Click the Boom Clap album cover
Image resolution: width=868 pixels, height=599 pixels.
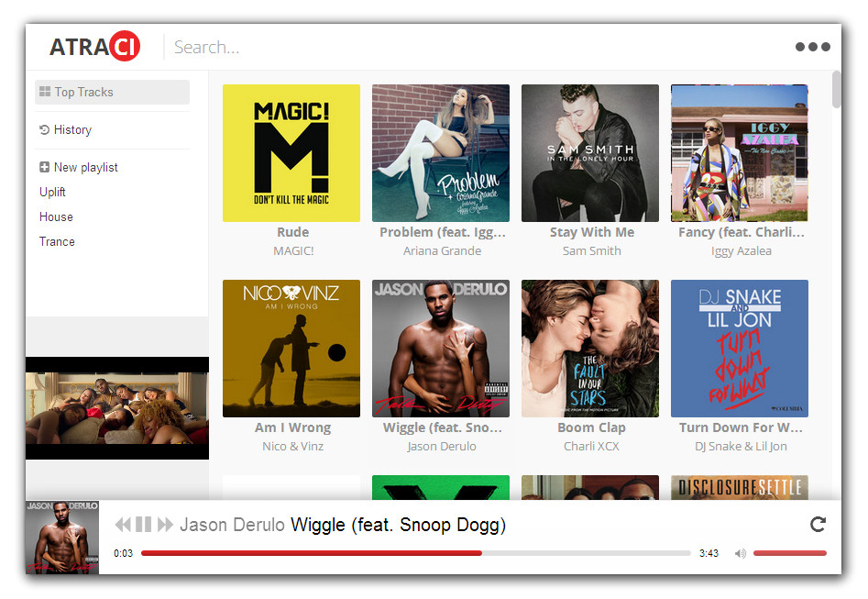590,349
